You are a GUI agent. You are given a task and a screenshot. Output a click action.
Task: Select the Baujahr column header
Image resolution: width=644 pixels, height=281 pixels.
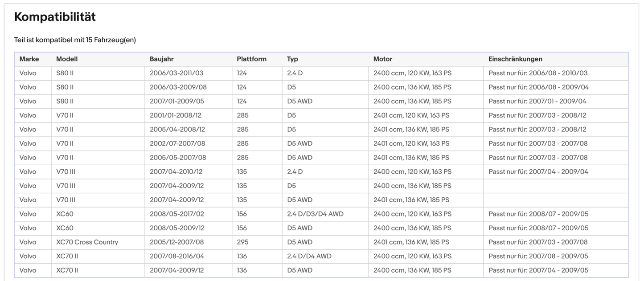[161, 59]
